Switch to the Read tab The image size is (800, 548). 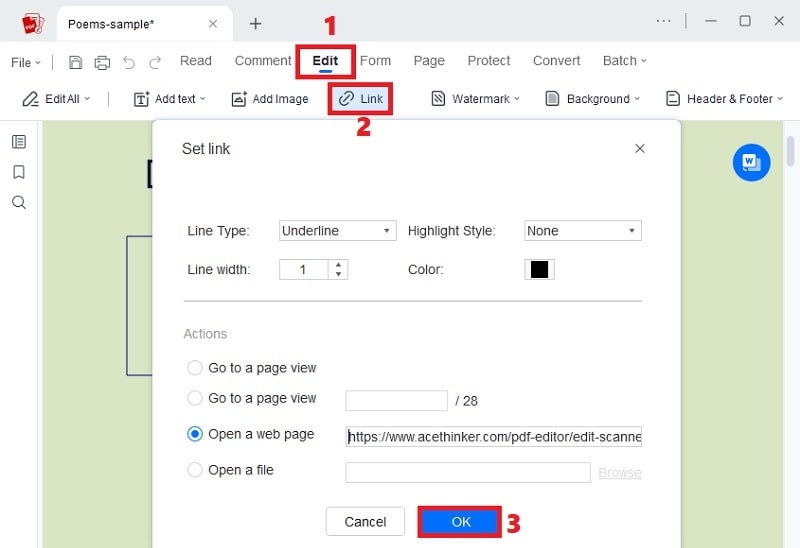click(x=195, y=61)
